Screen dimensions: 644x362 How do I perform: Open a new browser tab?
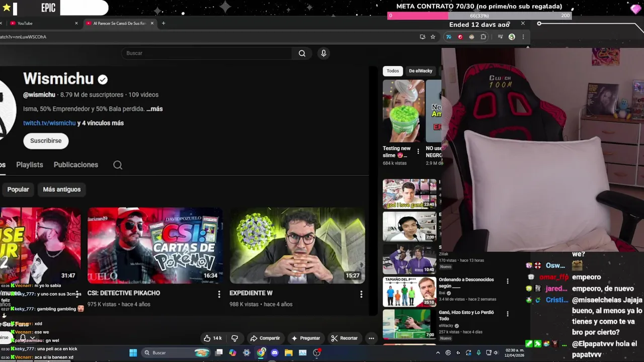(163, 23)
